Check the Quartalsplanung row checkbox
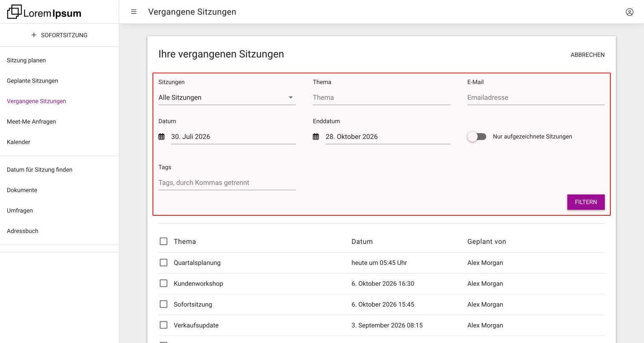 click(164, 263)
